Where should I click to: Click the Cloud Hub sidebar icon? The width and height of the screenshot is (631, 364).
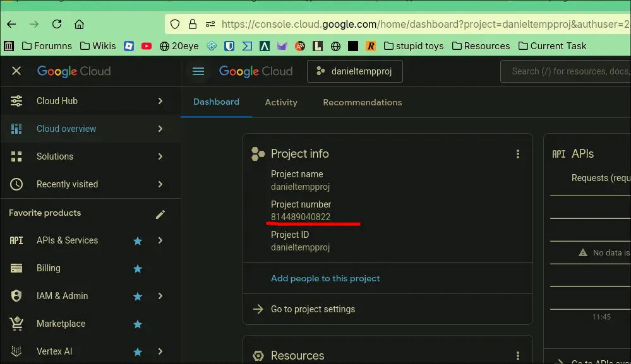(x=16, y=101)
